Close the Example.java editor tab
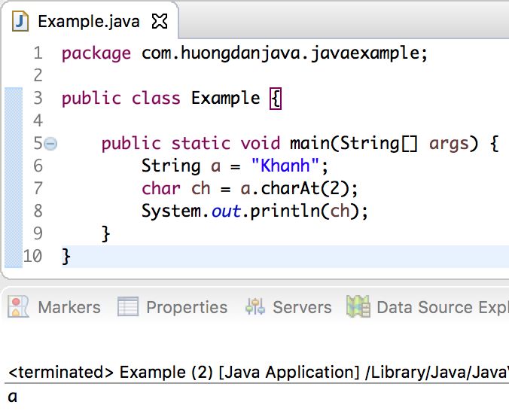509x420 pixels. [x=160, y=21]
